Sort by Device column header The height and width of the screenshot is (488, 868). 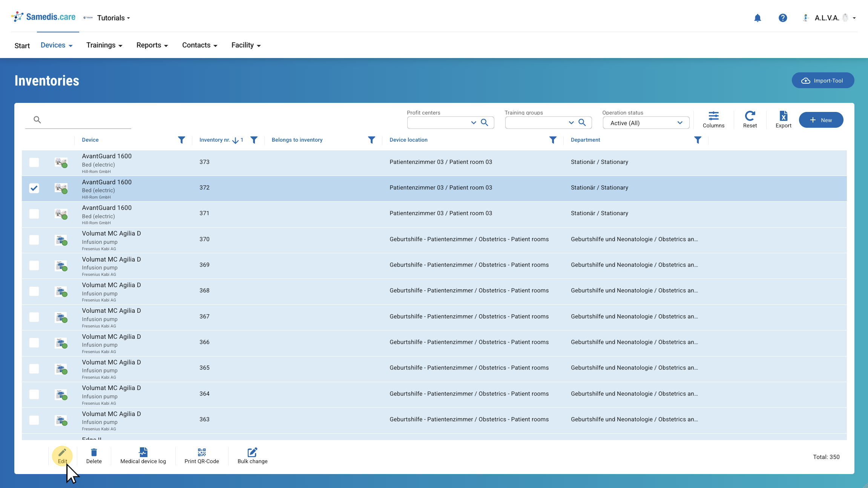(90, 140)
